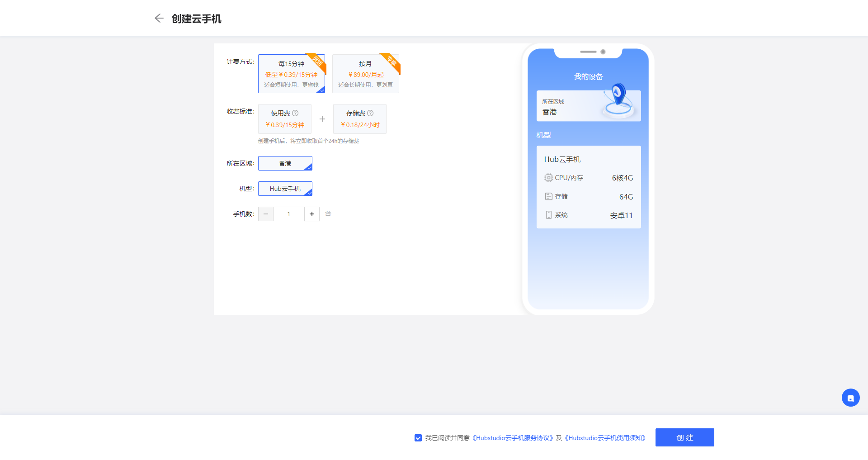The image size is (868, 460).
Task: Open the 机型 model dropdown
Action: [285, 189]
